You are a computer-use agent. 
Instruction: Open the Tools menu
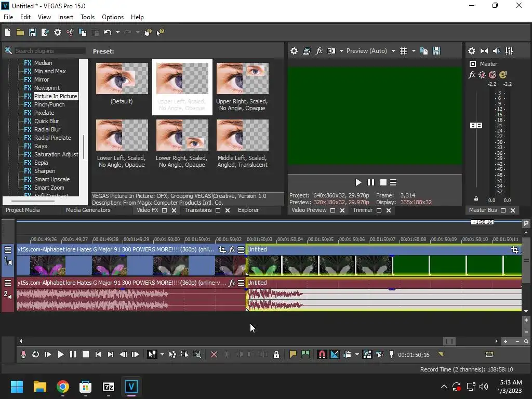coord(87,17)
